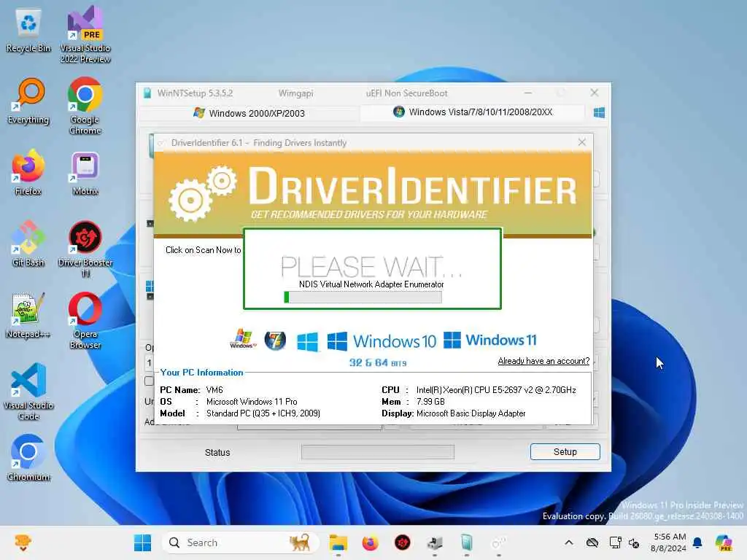Open Visual Studio 2022 Preview shortcut
The height and width of the screenshot is (560, 747).
[x=85, y=36]
